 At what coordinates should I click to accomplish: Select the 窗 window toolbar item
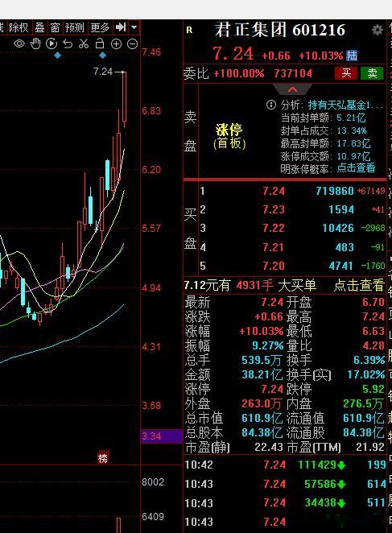[x=55, y=27]
